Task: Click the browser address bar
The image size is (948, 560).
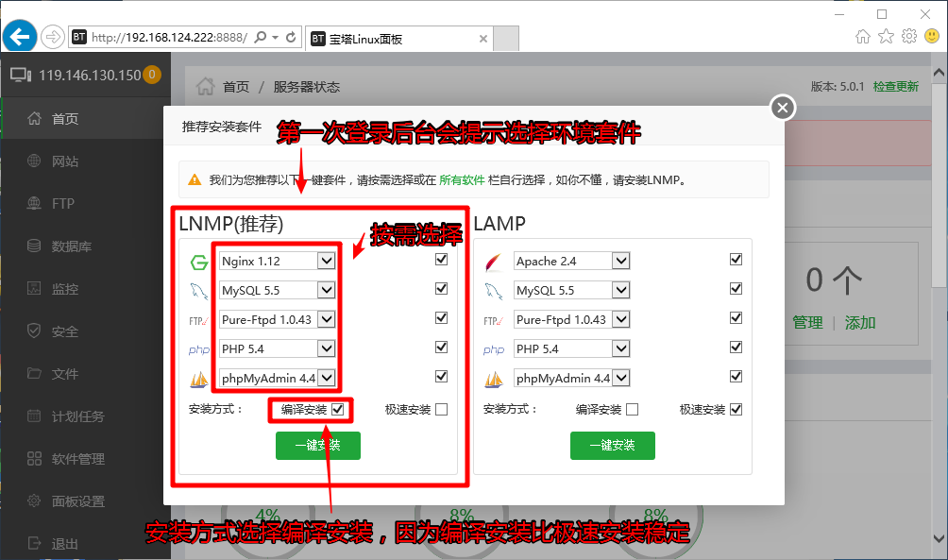Action: (x=168, y=38)
